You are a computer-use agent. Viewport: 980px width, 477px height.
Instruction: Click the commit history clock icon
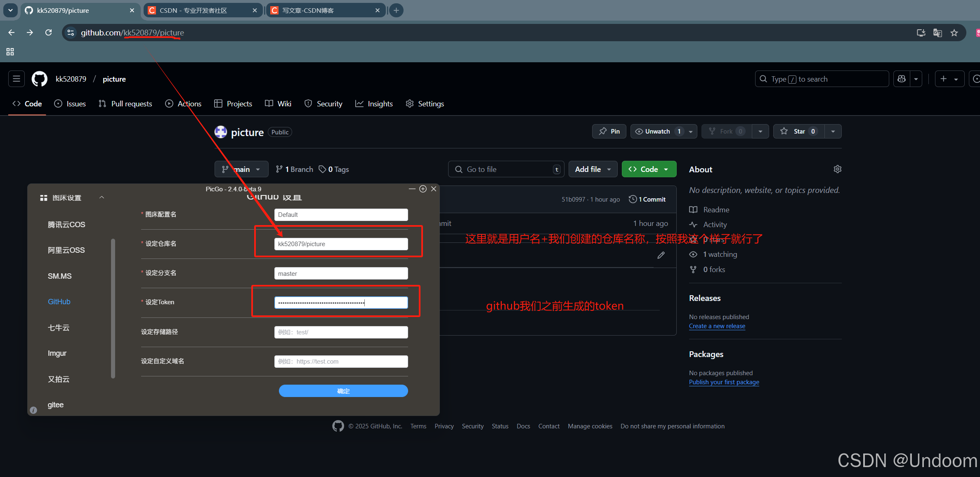click(632, 199)
